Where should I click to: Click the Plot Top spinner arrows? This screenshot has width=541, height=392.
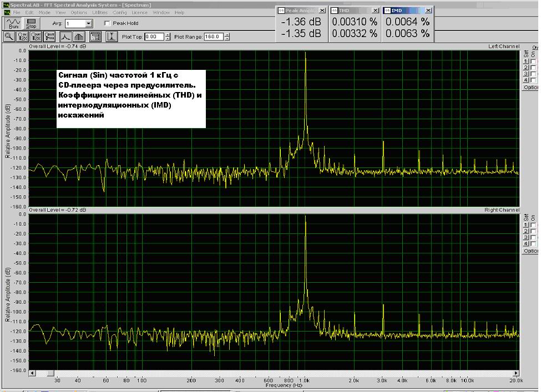click(168, 37)
